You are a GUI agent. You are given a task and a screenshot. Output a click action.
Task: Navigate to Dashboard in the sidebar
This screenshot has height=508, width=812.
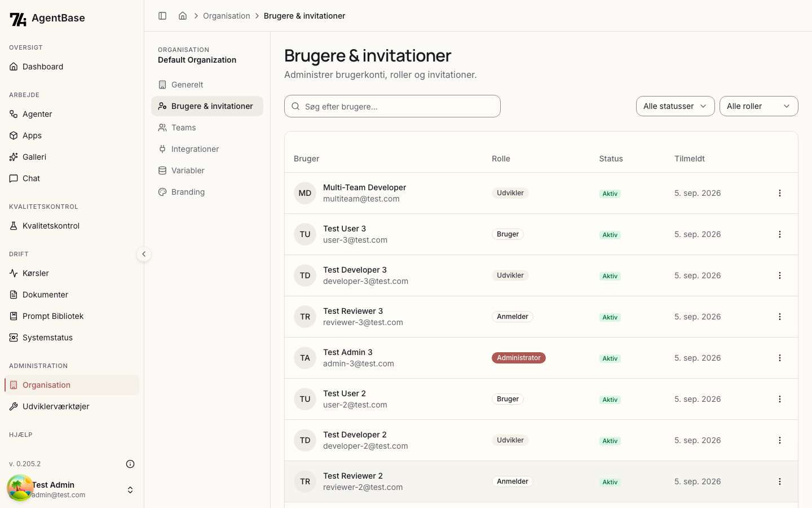click(72, 67)
